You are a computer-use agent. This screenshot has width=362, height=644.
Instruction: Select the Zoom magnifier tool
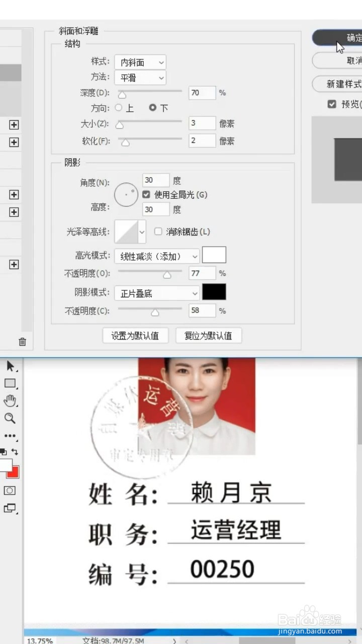10,418
